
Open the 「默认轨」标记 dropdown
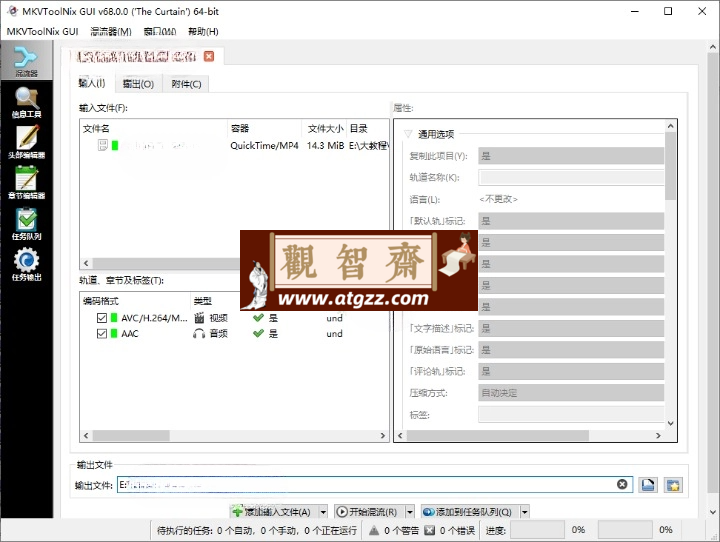coord(571,221)
